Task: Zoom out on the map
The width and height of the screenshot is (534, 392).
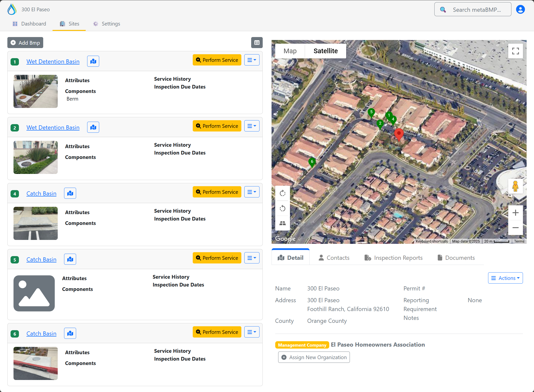Action: pyautogui.click(x=515, y=228)
